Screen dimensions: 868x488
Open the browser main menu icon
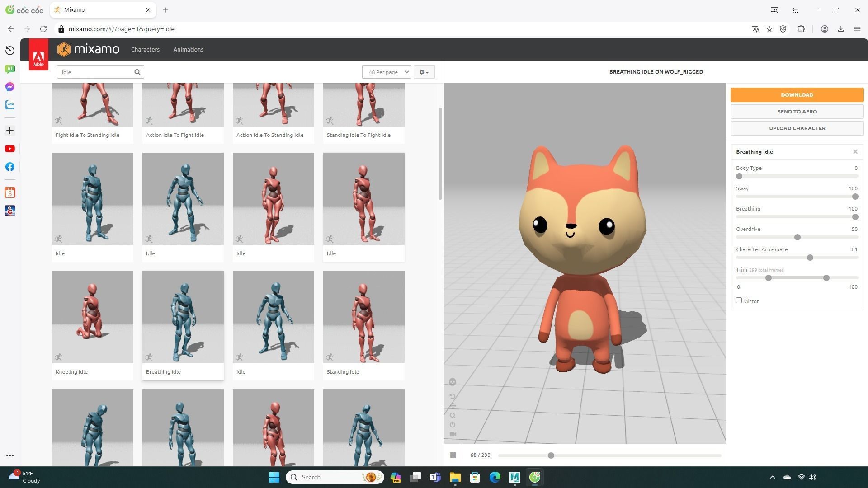tap(857, 29)
